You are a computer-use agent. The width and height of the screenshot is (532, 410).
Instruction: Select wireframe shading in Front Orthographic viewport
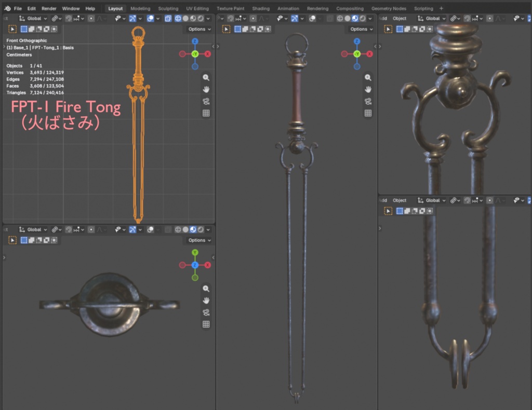(x=178, y=19)
